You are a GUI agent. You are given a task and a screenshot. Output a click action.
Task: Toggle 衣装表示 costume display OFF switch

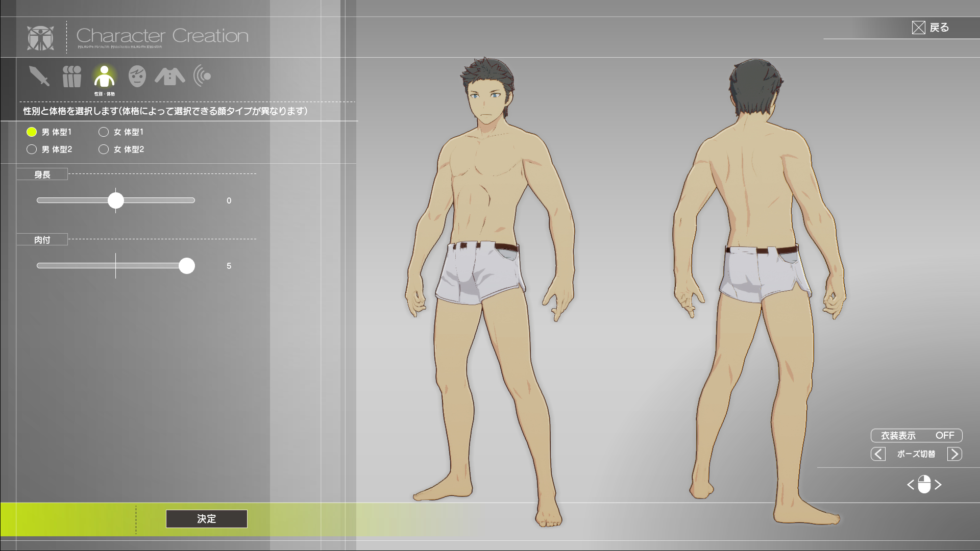click(916, 435)
